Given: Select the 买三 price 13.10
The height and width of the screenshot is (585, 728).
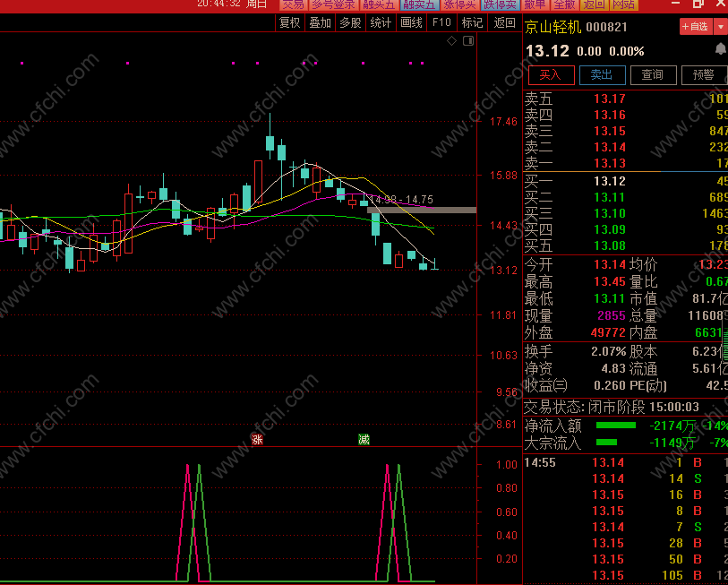Looking at the screenshot, I should tap(610, 214).
